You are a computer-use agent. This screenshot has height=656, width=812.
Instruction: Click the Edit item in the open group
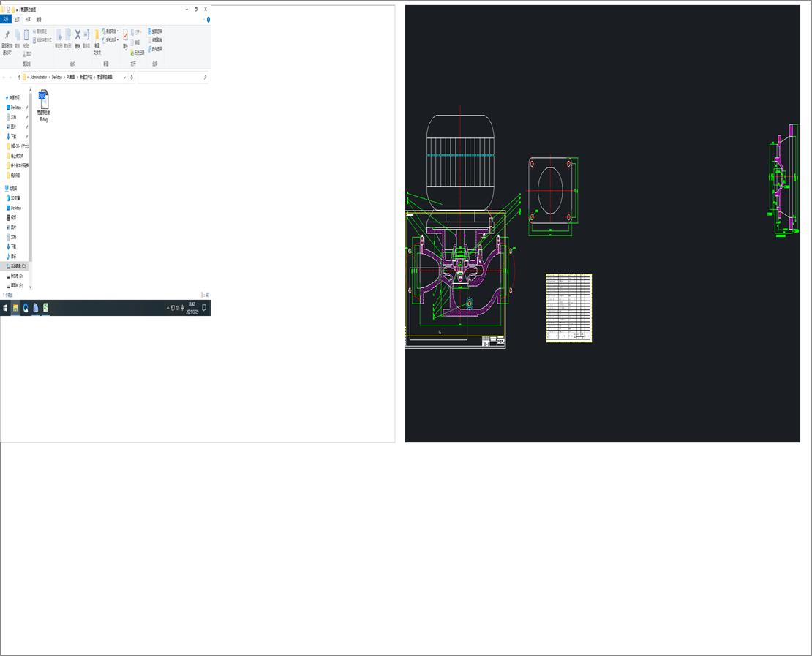point(135,42)
